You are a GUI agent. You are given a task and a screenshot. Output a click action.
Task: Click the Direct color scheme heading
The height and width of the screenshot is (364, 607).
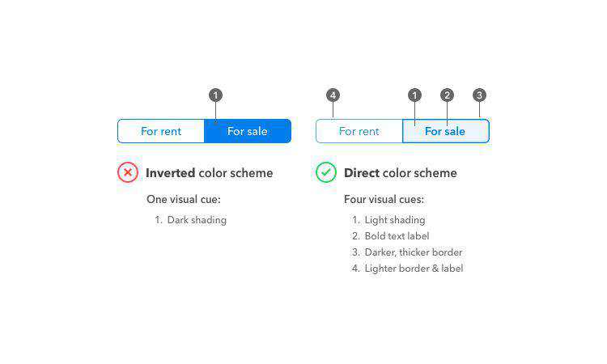(x=400, y=173)
